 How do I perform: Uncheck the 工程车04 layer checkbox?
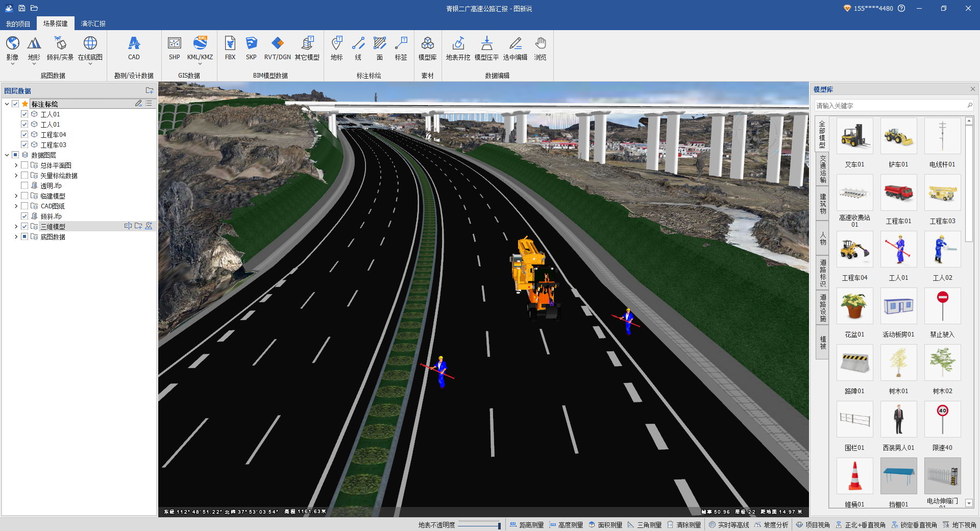point(24,135)
